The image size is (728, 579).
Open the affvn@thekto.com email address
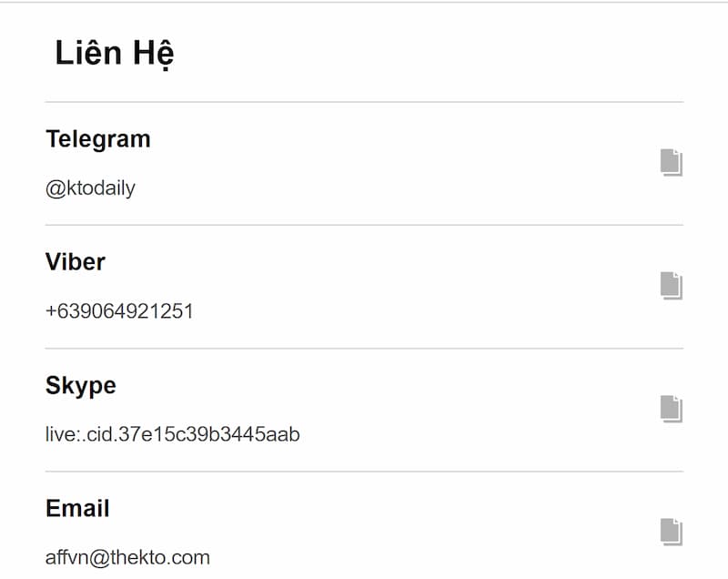(x=127, y=557)
